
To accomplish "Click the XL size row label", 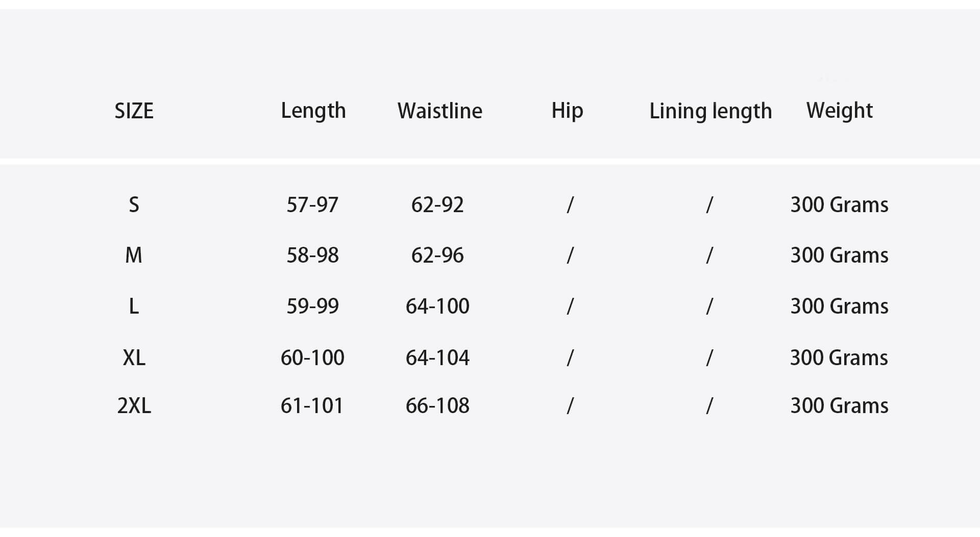I will coord(134,358).
